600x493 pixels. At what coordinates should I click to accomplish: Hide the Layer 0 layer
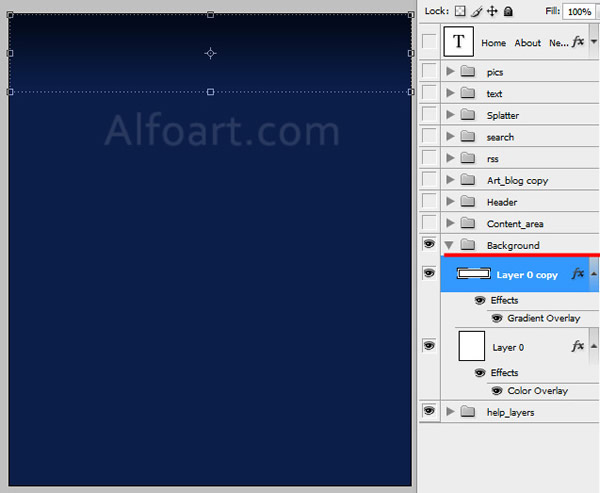click(429, 345)
